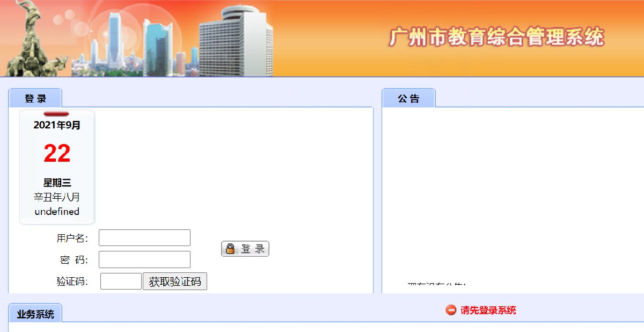
Task: Open the 登录 tab
Action: tap(35, 98)
